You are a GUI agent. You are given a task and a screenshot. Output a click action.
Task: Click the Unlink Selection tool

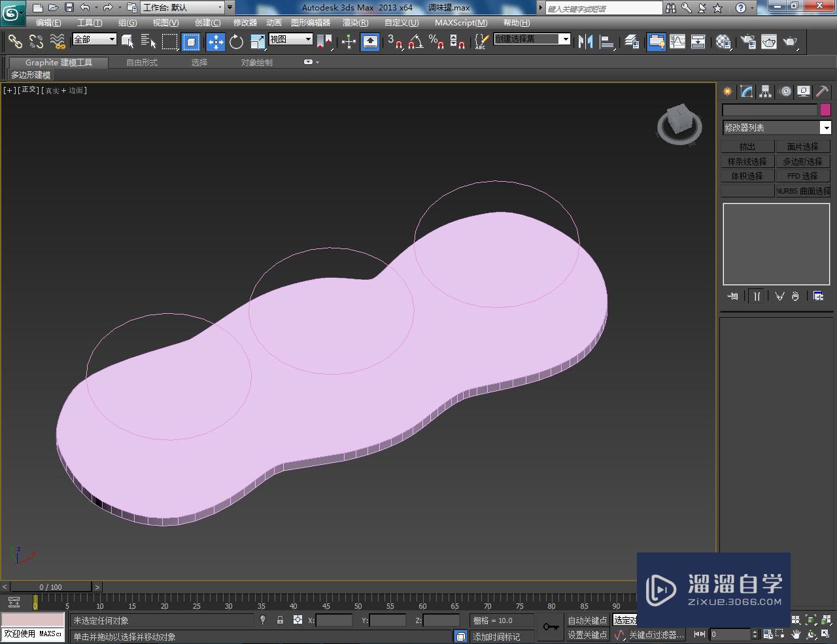tap(36, 42)
